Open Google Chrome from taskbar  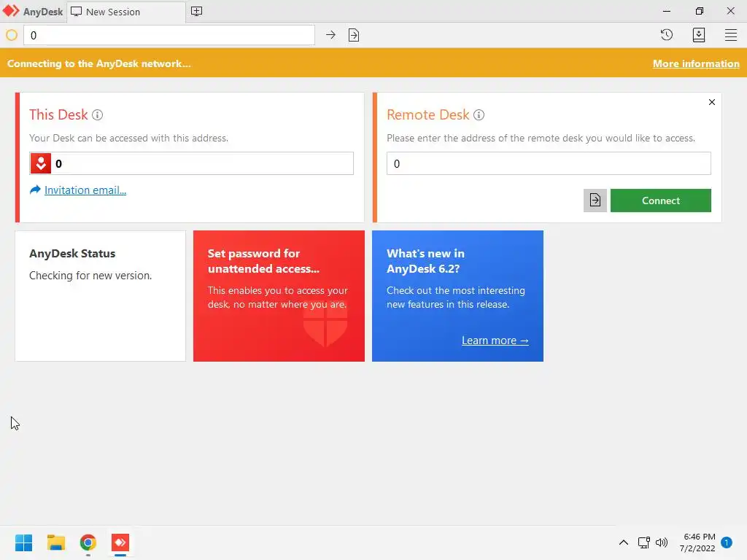tap(88, 542)
